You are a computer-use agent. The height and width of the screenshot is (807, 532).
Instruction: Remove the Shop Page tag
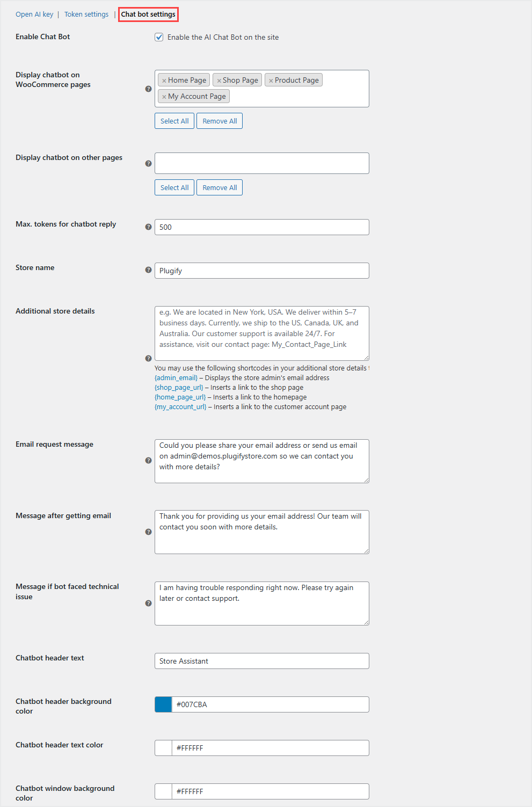coord(219,81)
